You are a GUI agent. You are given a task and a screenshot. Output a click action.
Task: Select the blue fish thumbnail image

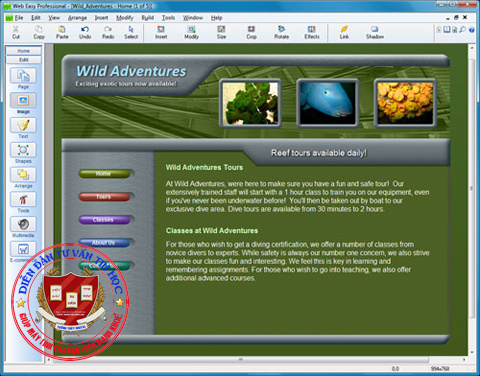pos(327,103)
